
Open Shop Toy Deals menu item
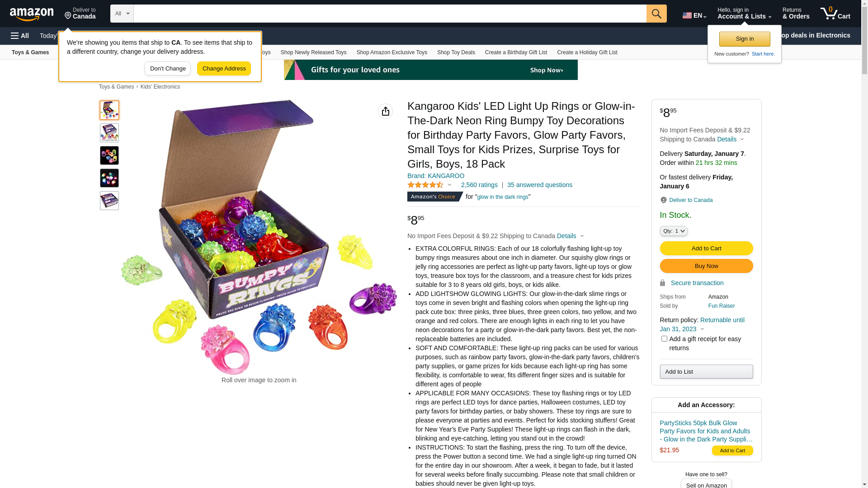[456, 52]
